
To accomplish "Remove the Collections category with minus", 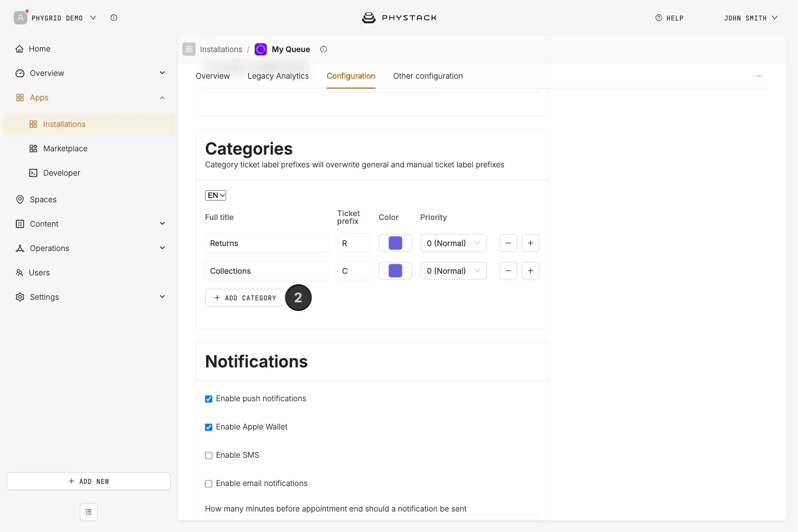I will (508, 271).
